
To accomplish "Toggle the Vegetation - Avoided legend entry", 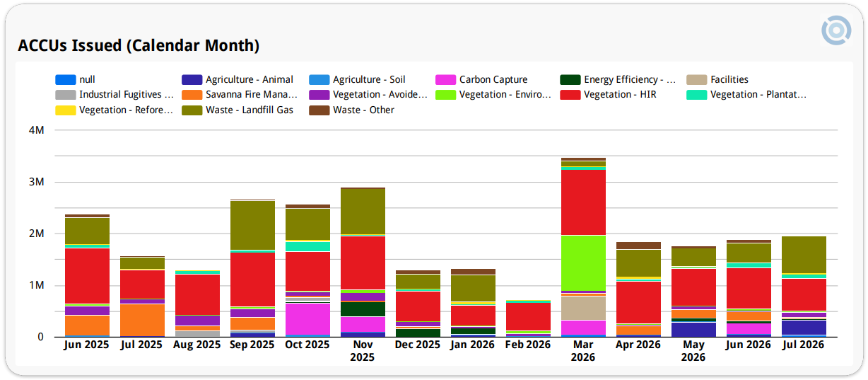I will 368,94.
